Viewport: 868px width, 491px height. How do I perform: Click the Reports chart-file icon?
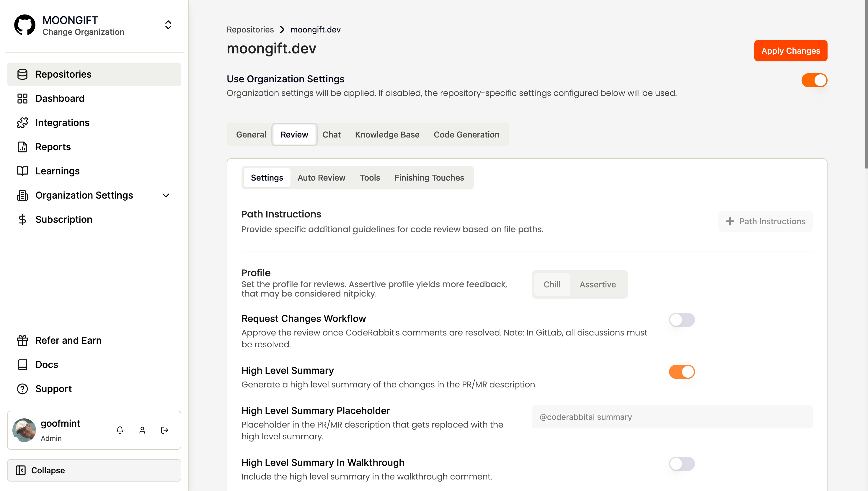pyautogui.click(x=22, y=147)
